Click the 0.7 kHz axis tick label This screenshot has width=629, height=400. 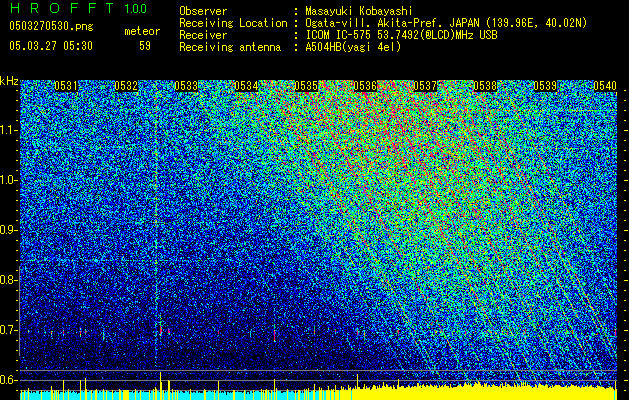point(8,330)
